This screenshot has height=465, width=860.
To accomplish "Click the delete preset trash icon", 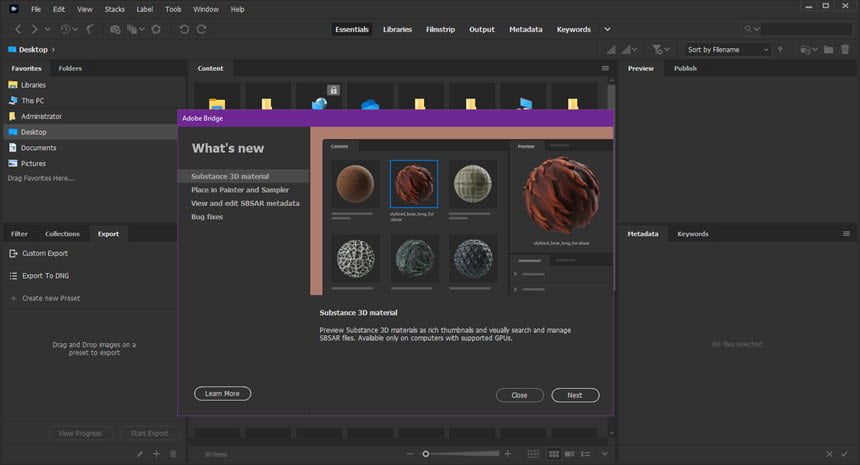I will point(173,454).
